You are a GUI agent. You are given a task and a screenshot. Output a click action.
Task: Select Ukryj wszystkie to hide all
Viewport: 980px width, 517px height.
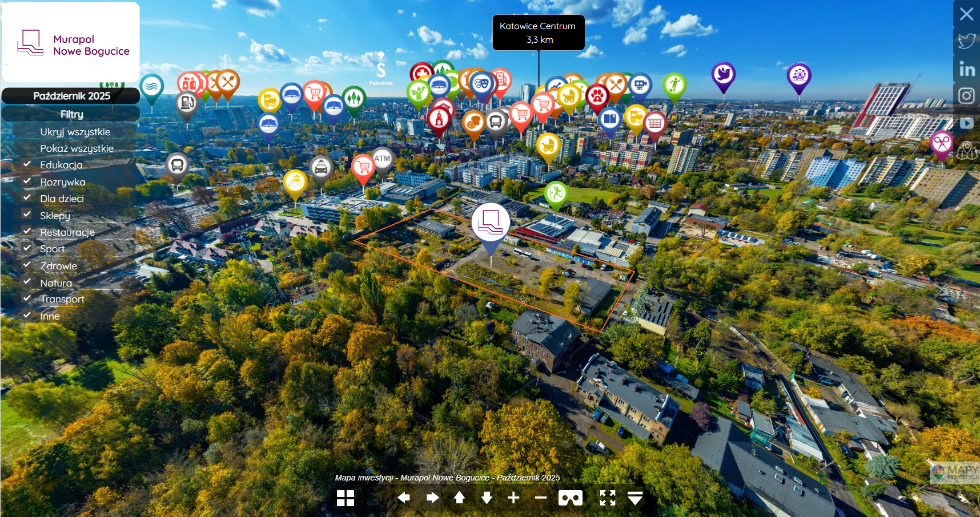coord(75,132)
